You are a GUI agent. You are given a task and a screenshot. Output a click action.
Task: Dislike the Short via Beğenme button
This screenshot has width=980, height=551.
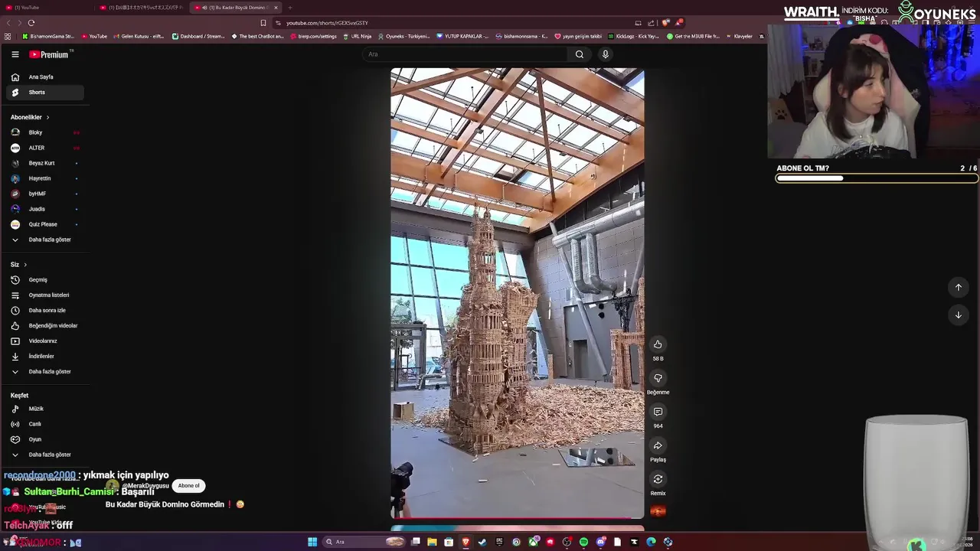[x=658, y=378]
